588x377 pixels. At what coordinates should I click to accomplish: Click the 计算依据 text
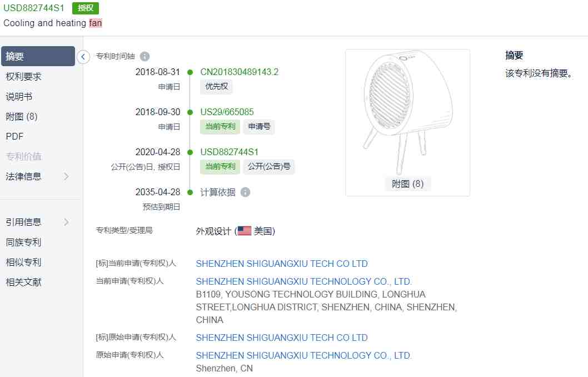[218, 192]
